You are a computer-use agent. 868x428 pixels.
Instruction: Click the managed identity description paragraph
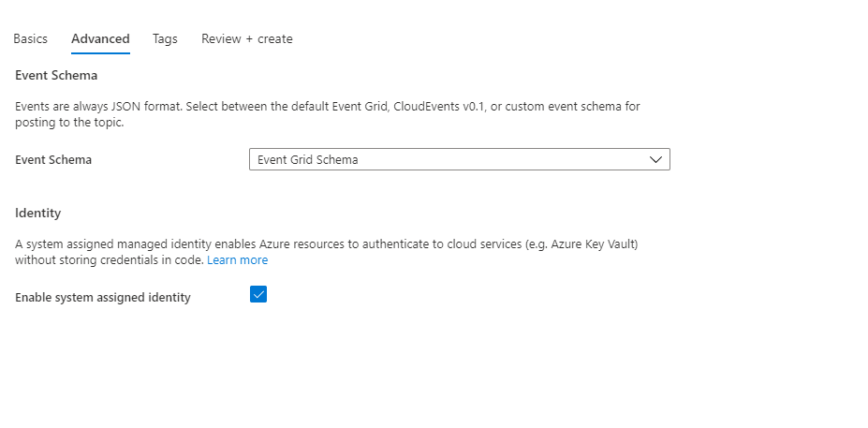[281, 244]
